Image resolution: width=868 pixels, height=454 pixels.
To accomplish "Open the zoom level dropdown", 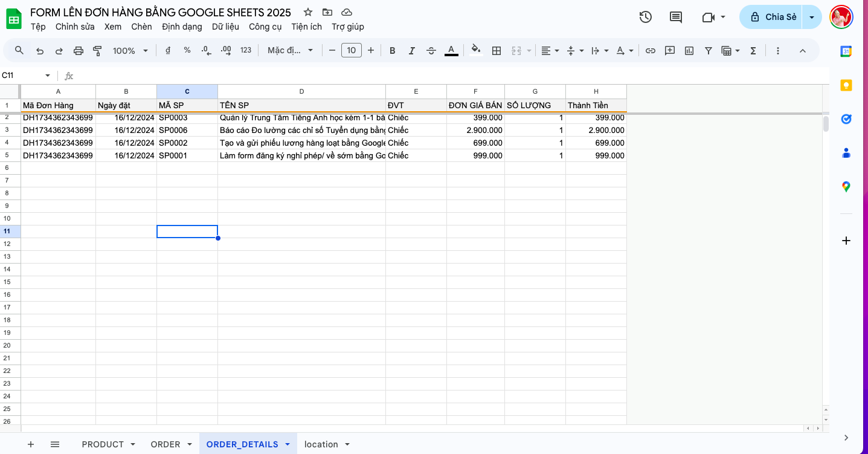I will (x=129, y=50).
